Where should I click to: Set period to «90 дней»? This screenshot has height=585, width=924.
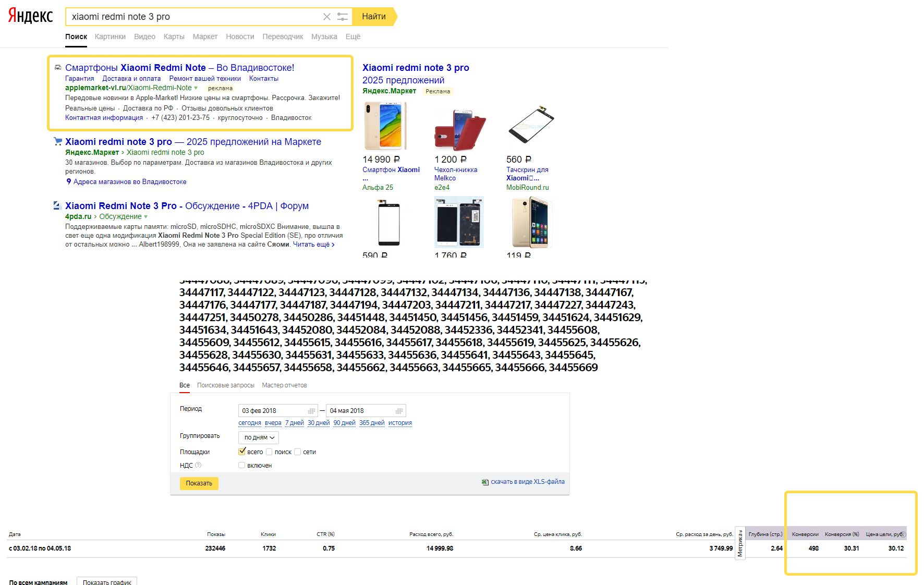345,423
